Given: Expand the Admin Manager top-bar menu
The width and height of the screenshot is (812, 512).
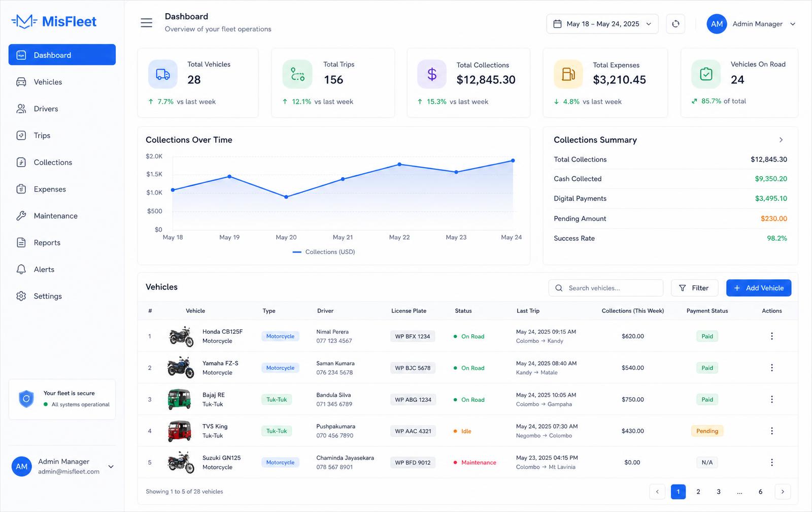Looking at the screenshot, I should tap(793, 24).
